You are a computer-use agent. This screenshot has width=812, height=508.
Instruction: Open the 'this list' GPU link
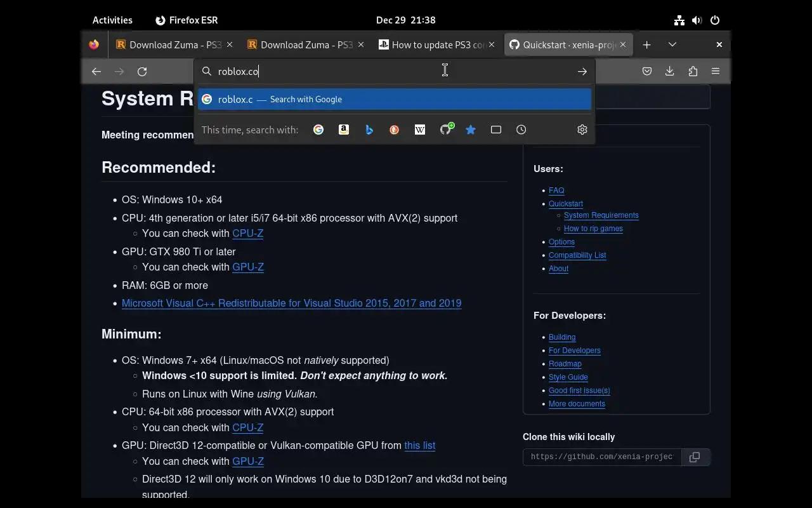pos(420,446)
